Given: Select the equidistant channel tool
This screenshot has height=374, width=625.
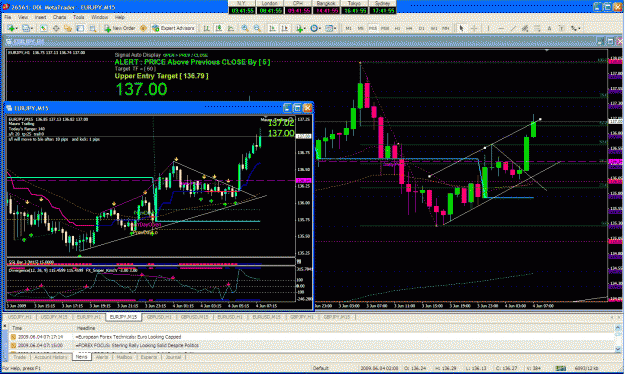Looking at the screenshot, I should coord(525,28).
